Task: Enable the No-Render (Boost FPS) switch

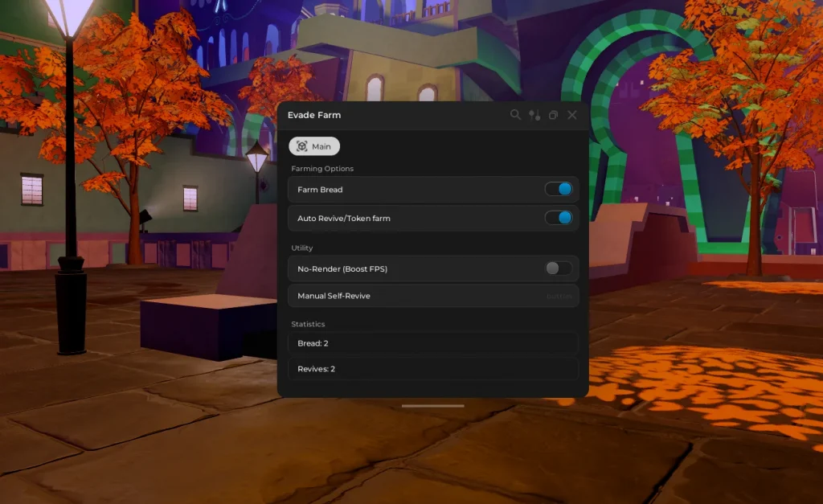Action: 559,268
